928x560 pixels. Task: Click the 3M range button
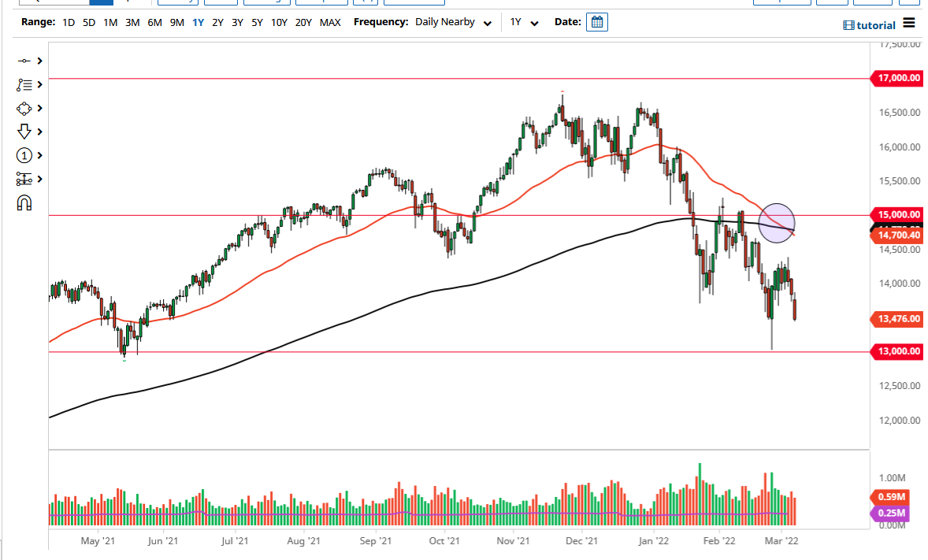coord(132,22)
